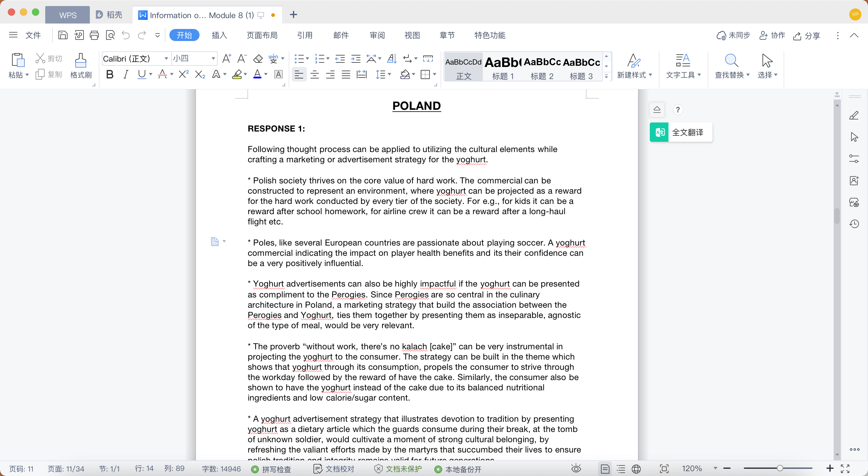Image resolution: width=868 pixels, height=476 pixels.
Task: Open a new tab with plus button
Action: tap(293, 14)
